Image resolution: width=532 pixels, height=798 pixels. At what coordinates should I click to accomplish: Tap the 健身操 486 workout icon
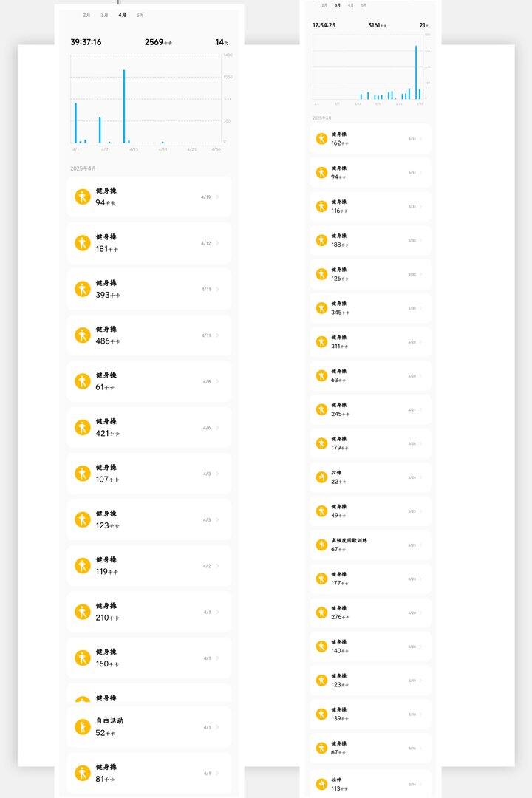83,335
